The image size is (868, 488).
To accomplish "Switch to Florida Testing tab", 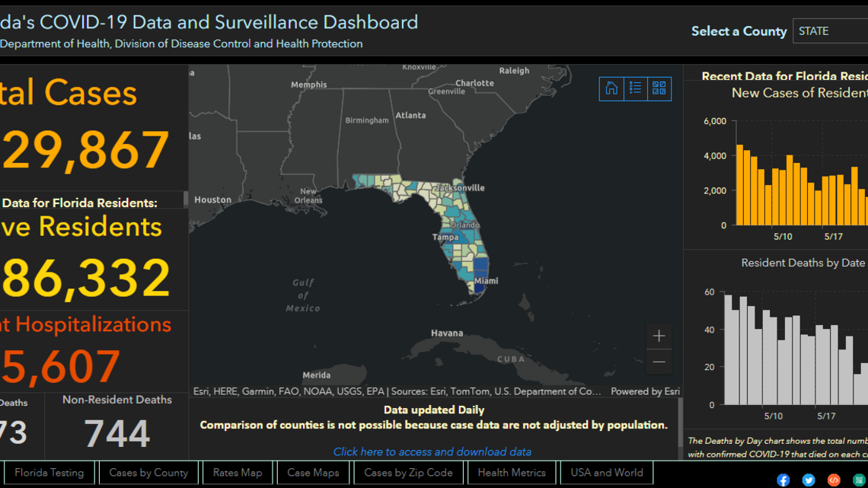I will [x=49, y=473].
